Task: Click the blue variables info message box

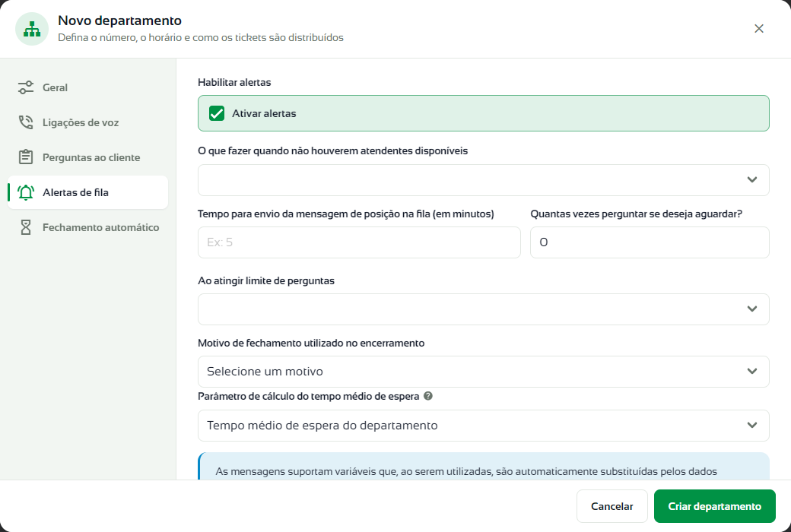Action: 483,467
